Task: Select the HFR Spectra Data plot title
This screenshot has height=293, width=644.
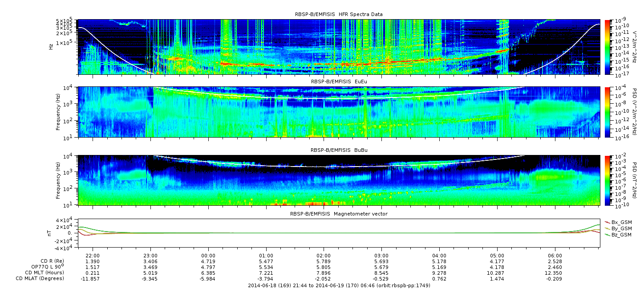Action: (339, 14)
